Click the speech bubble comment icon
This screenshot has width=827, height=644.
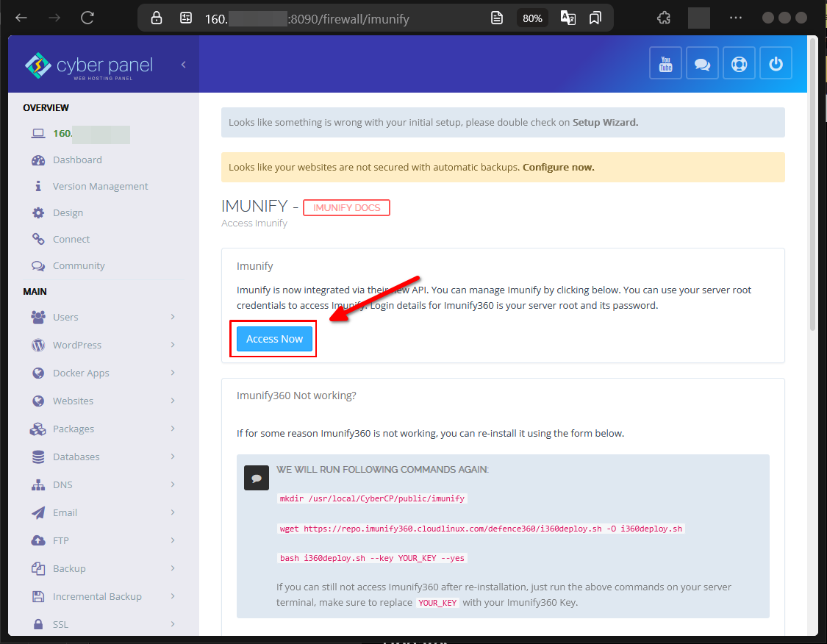click(x=257, y=478)
